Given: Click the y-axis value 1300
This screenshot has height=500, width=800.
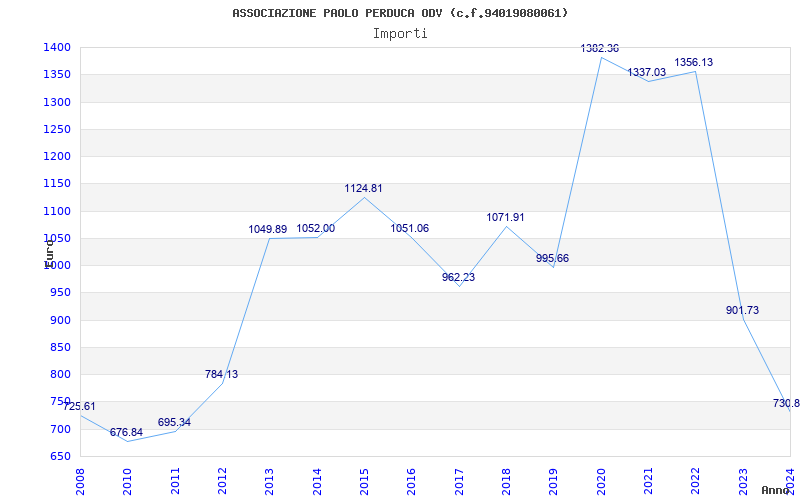Looking at the screenshot, I should [x=57, y=103].
